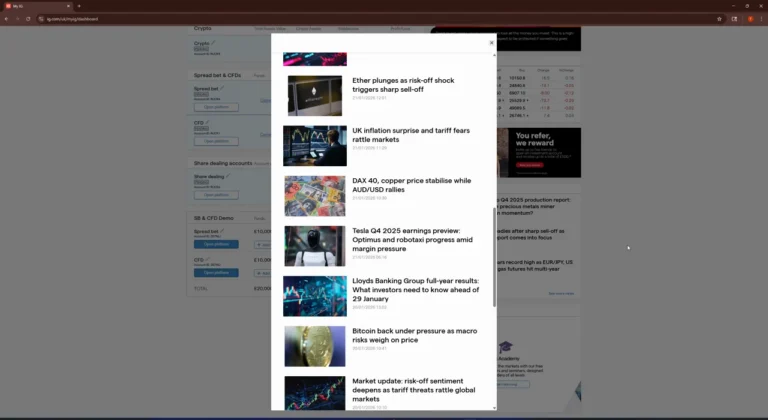Click the red button in refer banner

click(529, 165)
